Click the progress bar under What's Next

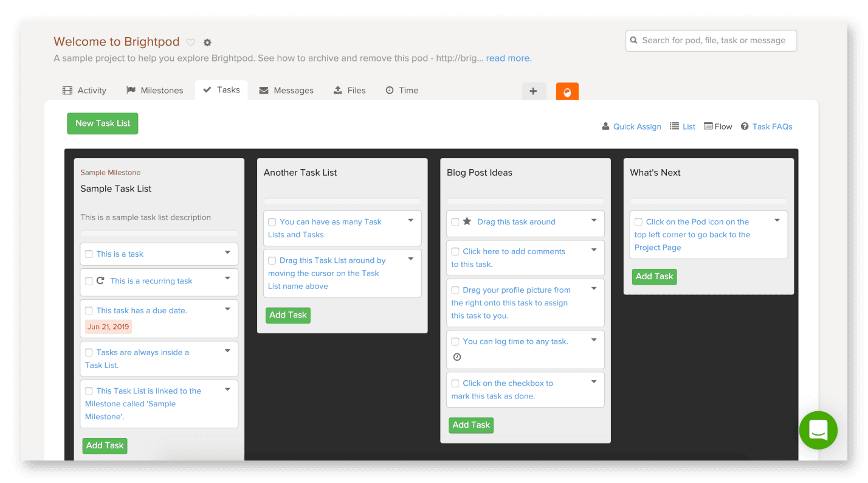[x=709, y=201]
